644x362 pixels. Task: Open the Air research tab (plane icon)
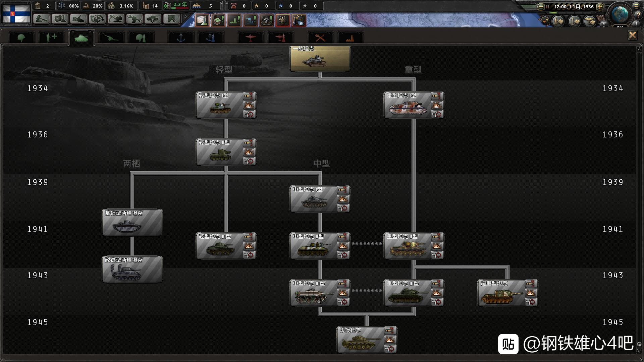(x=251, y=37)
